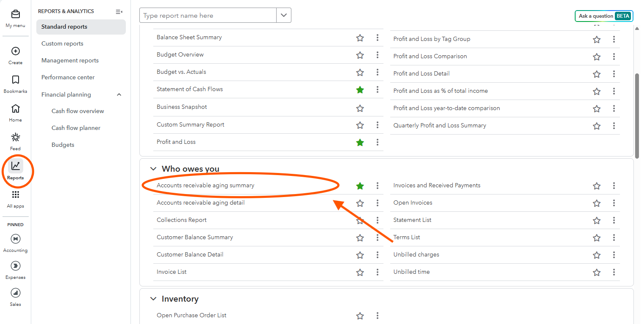644x324 pixels.
Task: Collapse the Who owes you section
Action: tap(153, 168)
